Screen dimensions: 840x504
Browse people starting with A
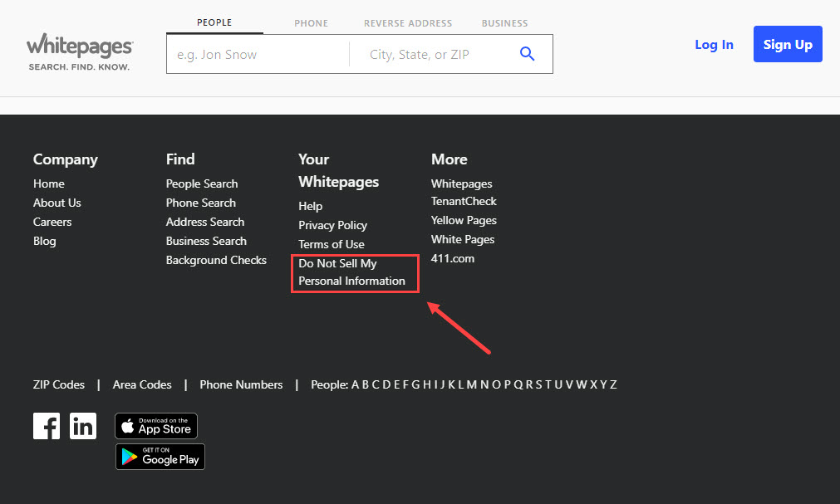[355, 384]
